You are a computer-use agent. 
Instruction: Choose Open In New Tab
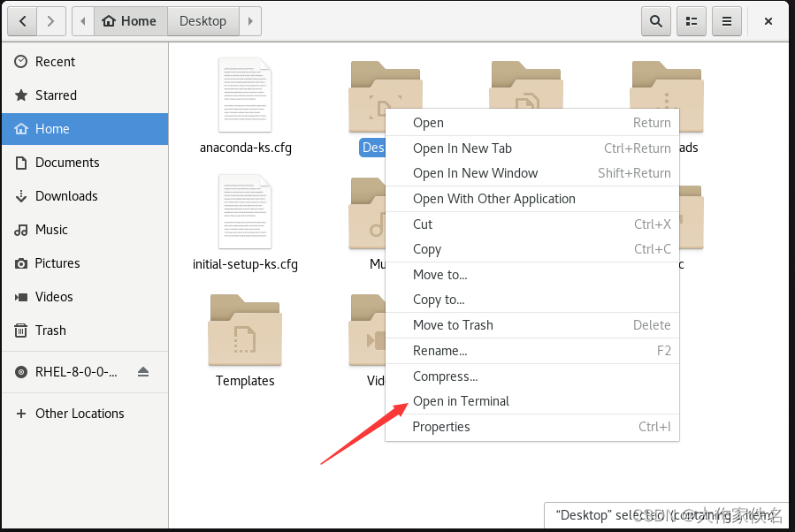(532, 148)
